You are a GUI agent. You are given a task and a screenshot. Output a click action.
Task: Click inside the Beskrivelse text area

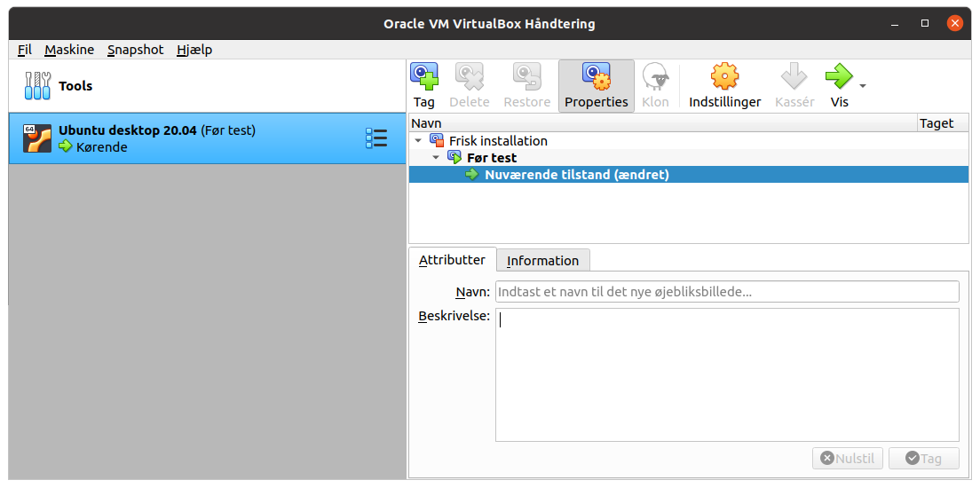tap(727, 375)
